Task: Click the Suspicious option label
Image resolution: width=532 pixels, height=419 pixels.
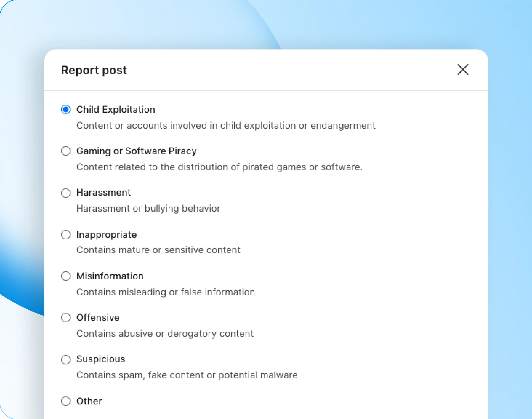Action: [101, 359]
